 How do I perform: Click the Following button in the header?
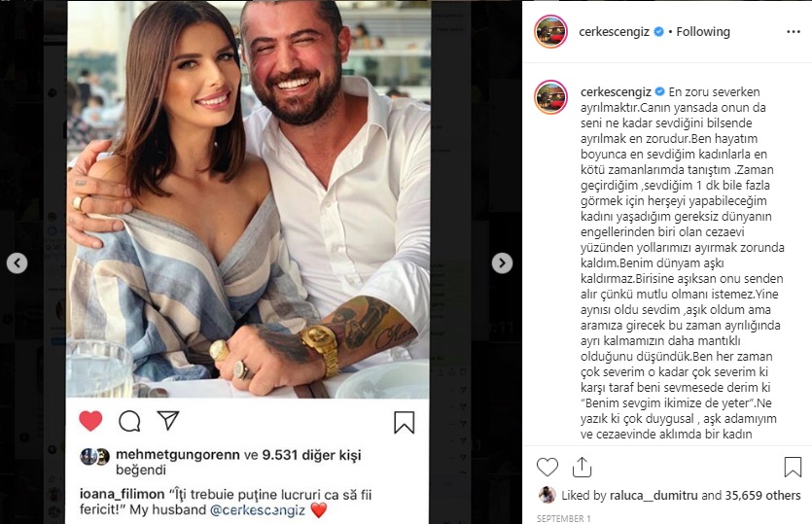click(x=703, y=31)
